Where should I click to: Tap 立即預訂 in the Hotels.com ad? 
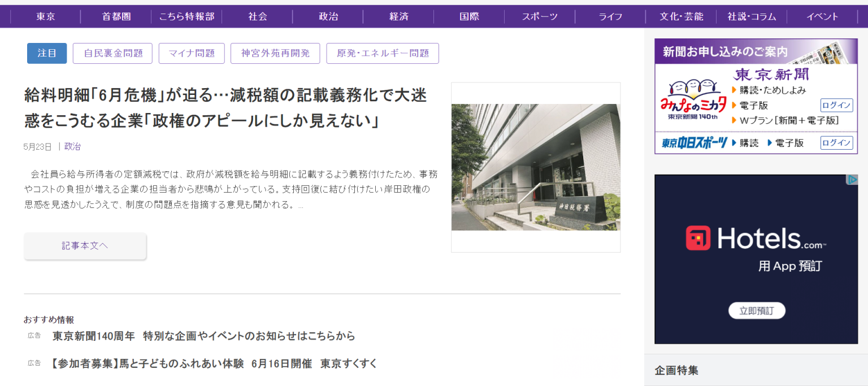click(757, 310)
